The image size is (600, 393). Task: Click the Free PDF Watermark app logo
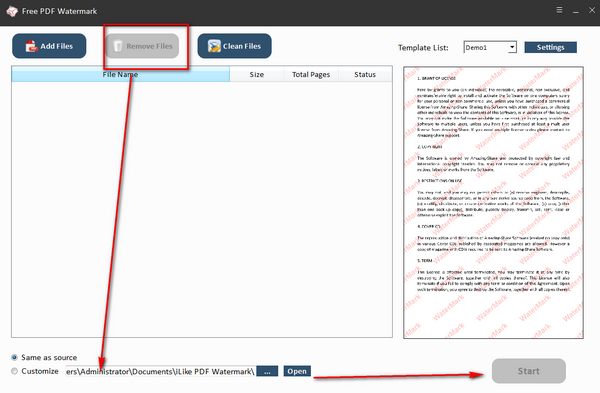point(12,11)
